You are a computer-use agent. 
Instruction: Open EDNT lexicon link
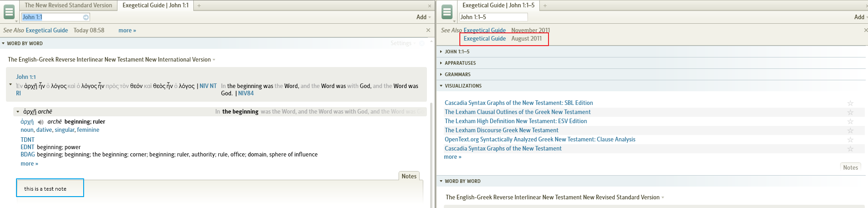[x=27, y=147]
